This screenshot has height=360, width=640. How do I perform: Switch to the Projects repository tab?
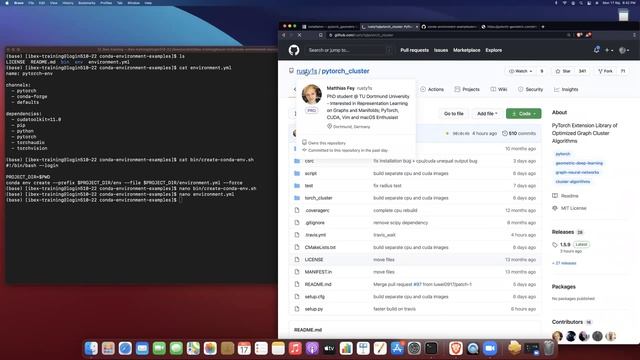click(x=467, y=89)
